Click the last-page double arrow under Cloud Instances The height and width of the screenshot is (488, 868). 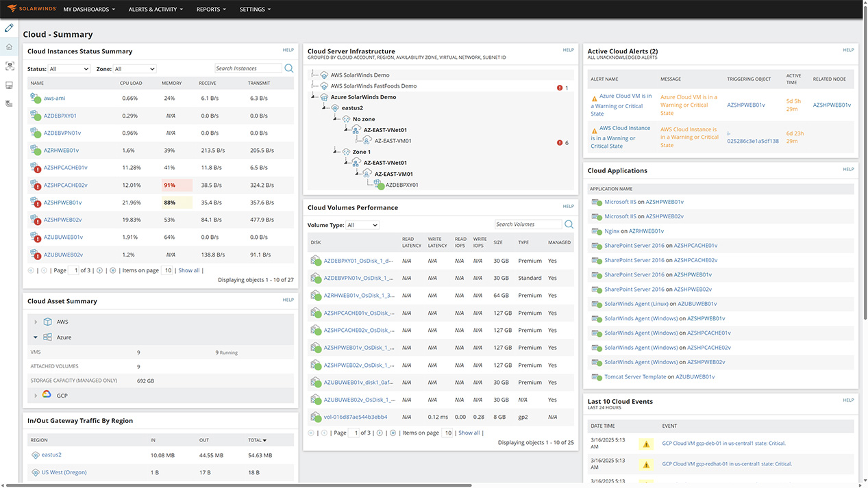click(x=112, y=270)
